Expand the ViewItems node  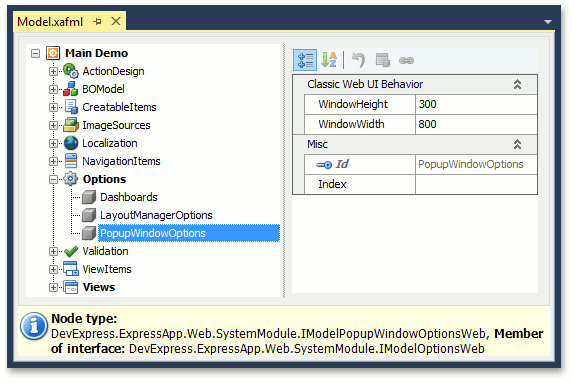coord(53,269)
